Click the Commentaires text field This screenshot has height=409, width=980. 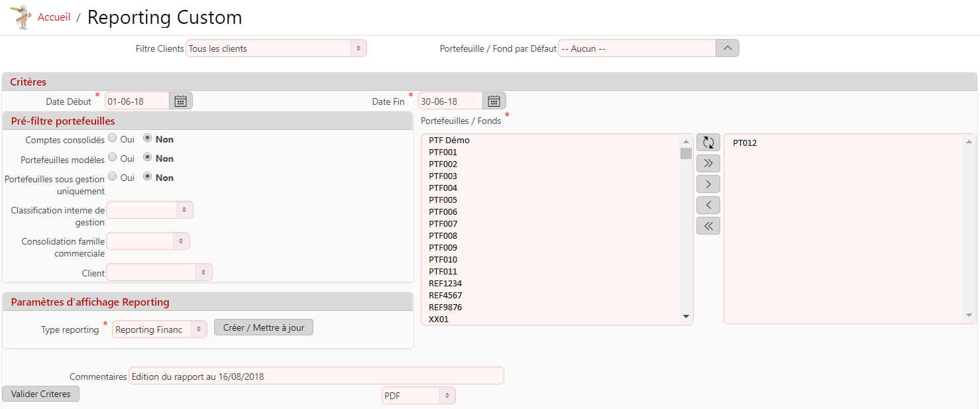pyautogui.click(x=315, y=376)
